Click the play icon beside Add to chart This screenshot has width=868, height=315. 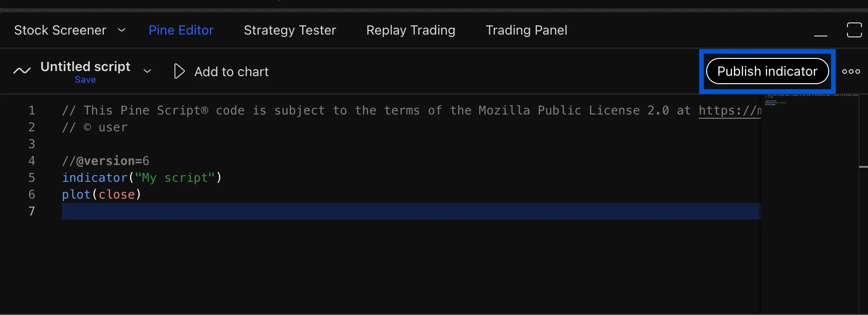(179, 72)
